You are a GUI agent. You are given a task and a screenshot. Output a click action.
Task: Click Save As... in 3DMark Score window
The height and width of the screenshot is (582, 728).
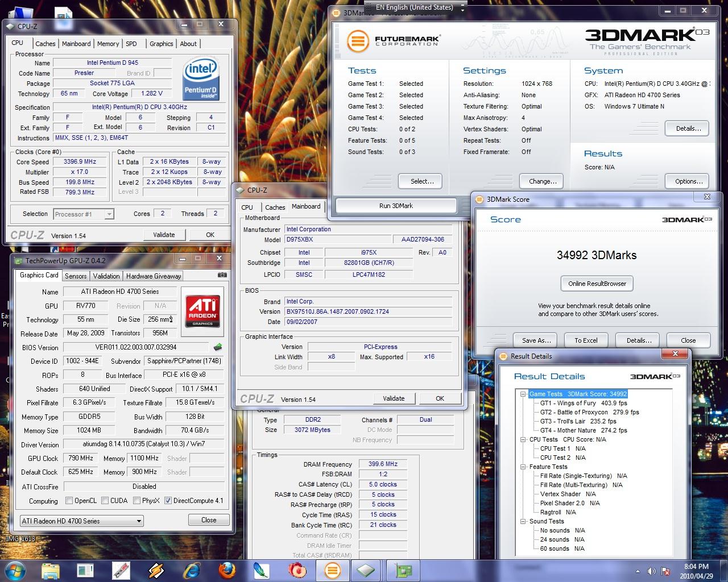(536, 340)
